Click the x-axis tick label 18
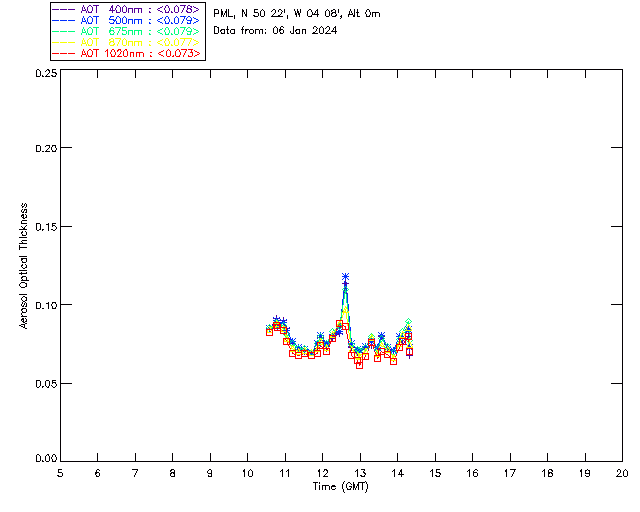640x512 pixels. point(547,473)
